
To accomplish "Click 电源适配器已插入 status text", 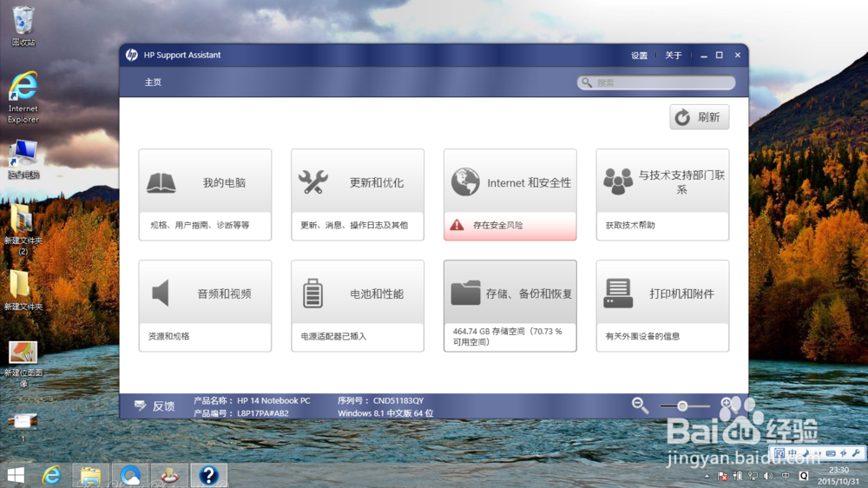I will (x=333, y=336).
